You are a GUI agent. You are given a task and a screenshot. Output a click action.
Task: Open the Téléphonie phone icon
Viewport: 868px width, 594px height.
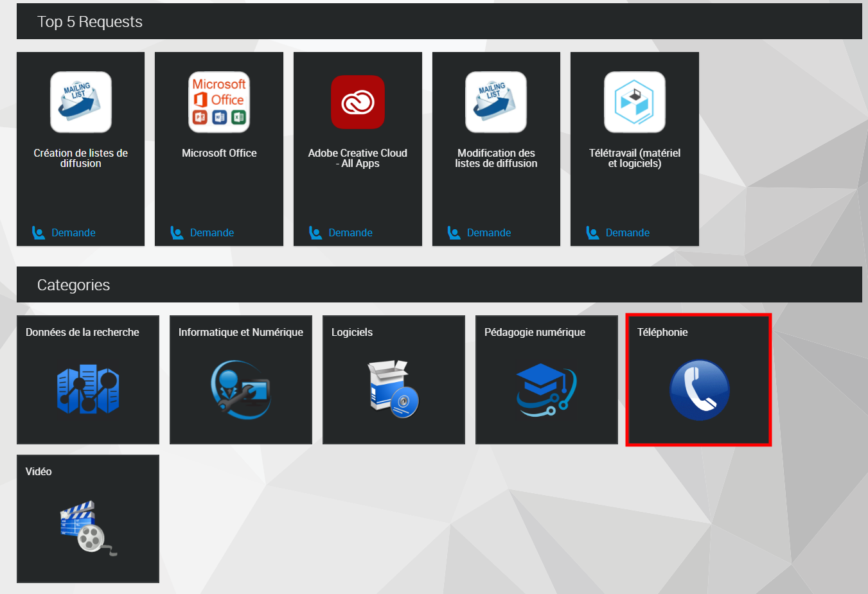[699, 390]
